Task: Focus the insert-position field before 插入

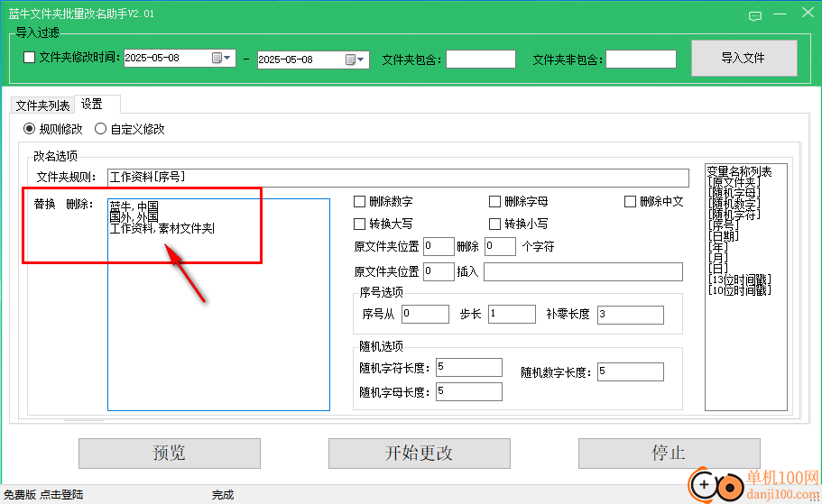Action: [439, 271]
